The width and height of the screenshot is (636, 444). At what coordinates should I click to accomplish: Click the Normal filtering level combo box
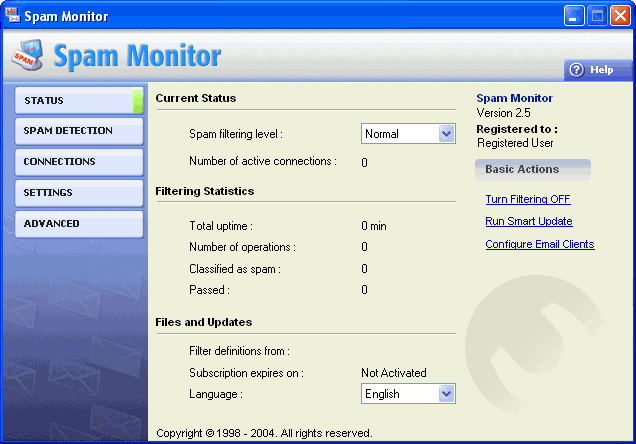[408, 134]
